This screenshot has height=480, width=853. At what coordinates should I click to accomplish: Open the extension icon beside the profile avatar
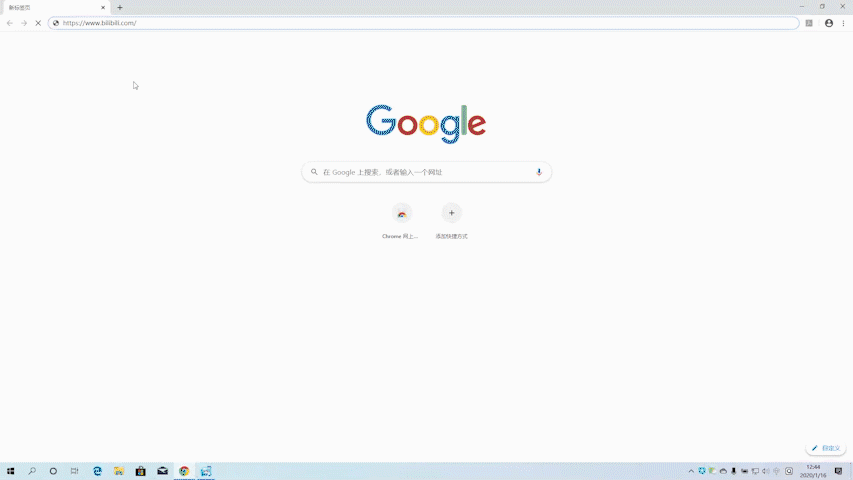(x=809, y=23)
